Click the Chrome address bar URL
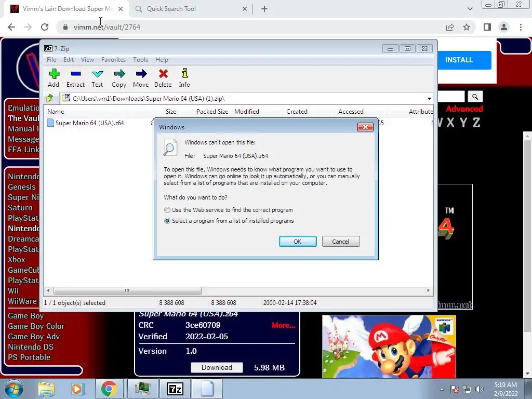532x399 pixels. [107, 27]
